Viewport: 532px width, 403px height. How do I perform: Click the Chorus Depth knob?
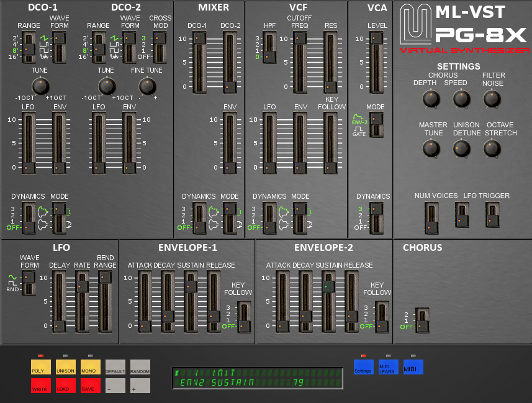pos(430,98)
